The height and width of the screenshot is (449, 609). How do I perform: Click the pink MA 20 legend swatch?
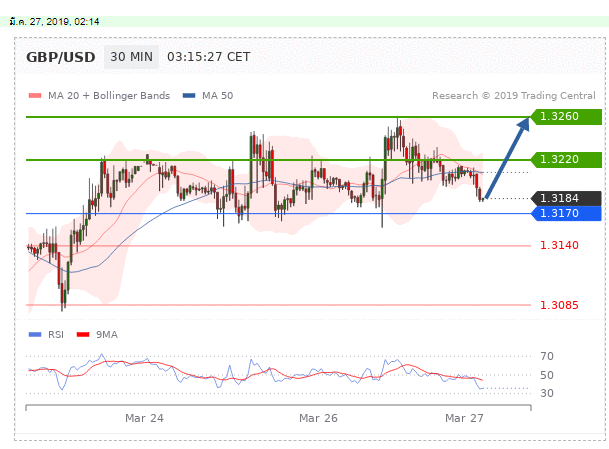[35, 96]
